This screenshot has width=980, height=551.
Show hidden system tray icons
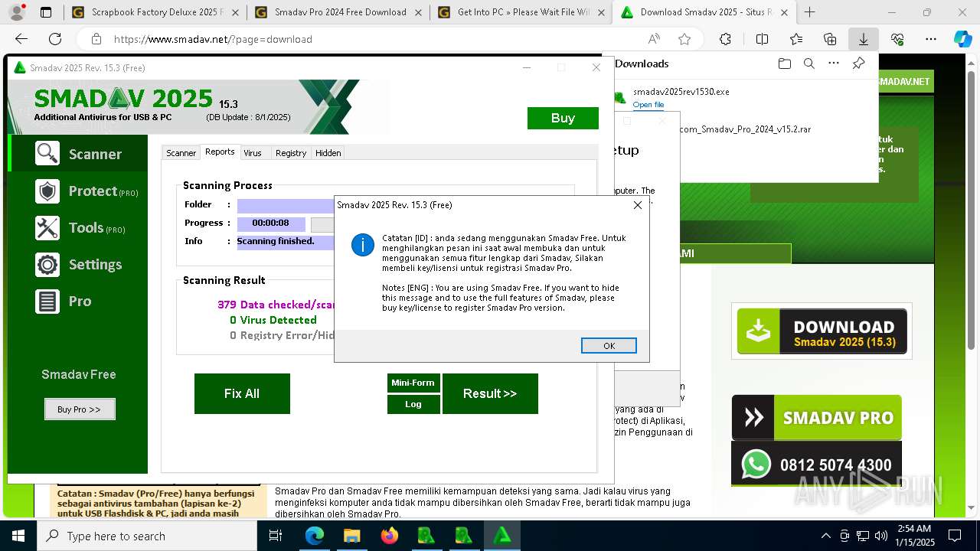click(825, 536)
